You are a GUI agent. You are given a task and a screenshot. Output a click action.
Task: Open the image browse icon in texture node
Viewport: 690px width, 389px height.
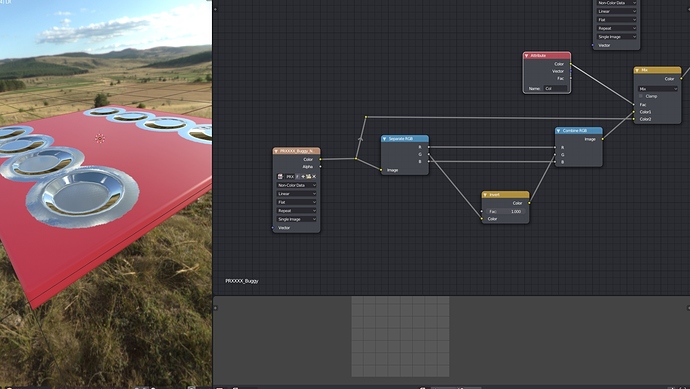click(280, 176)
